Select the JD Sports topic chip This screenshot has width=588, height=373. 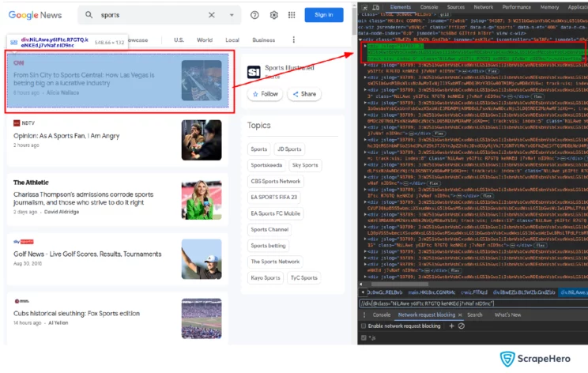pos(289,149)
